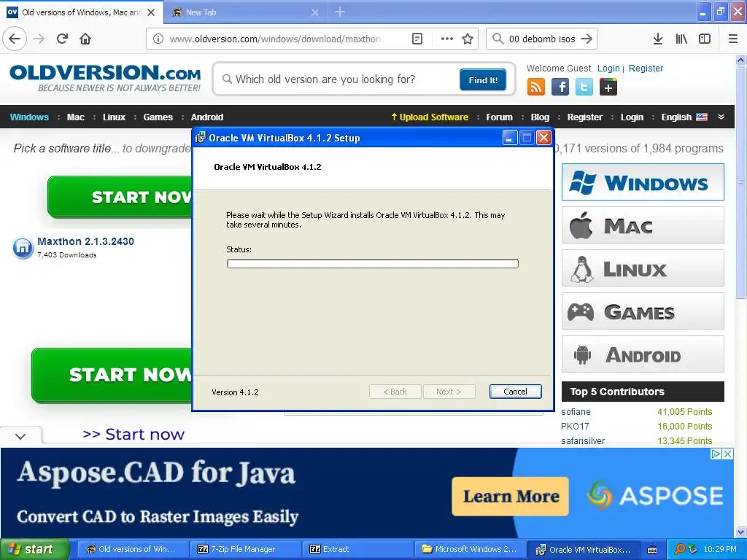Click the setup installation progress bar
This screenshot has width=747, height=560.
tap(373, 264)
